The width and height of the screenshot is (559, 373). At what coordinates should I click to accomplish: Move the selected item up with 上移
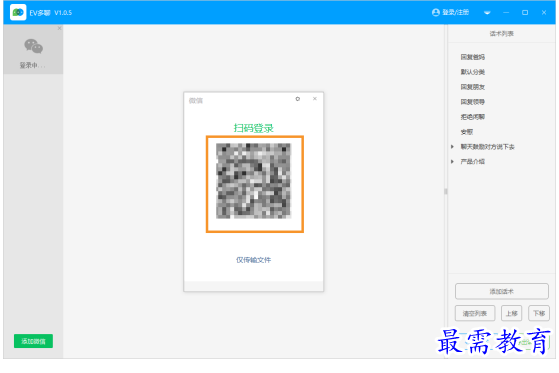coord(512,313)
